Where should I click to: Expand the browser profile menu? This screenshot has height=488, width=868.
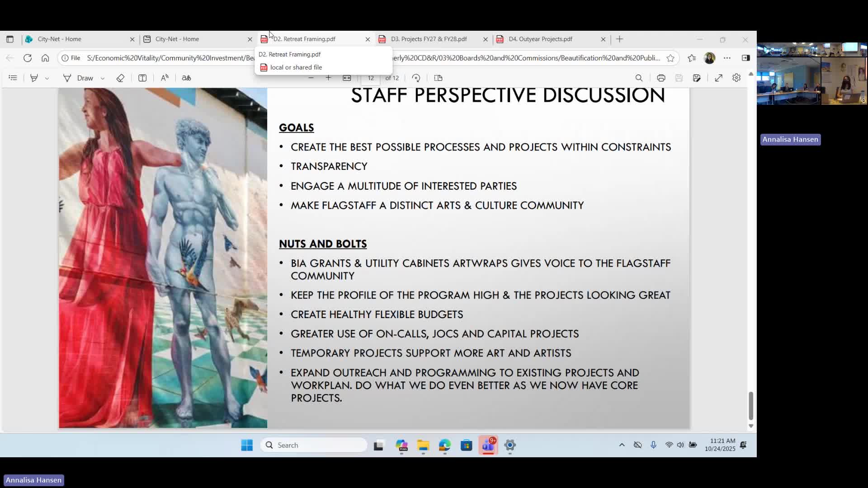click(710, 58)
